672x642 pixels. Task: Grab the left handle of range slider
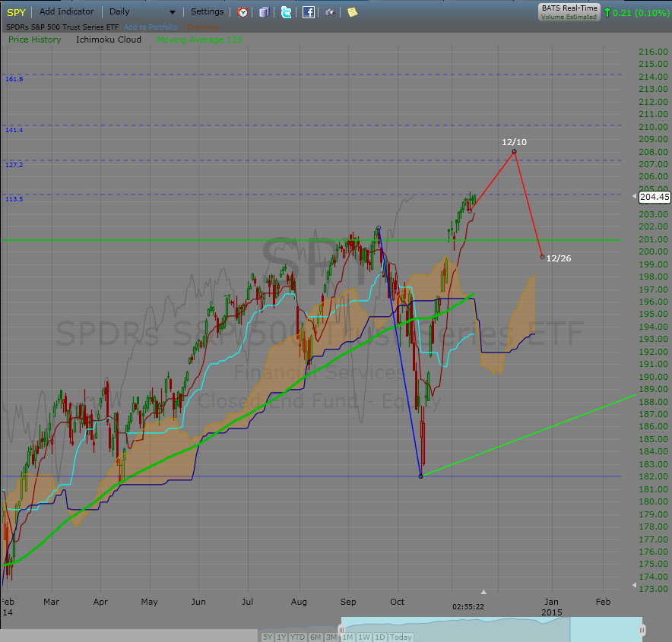pyautogui.click(x=341, y=630)
